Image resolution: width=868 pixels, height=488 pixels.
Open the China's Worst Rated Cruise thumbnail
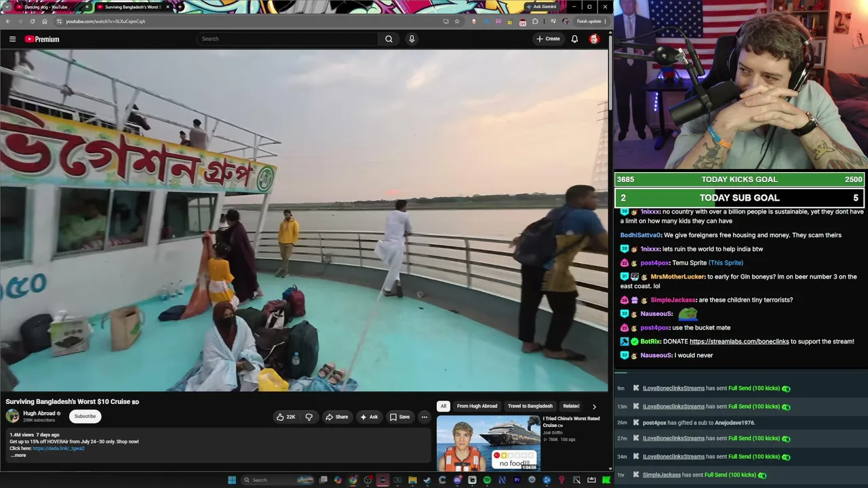coord(488,443)
